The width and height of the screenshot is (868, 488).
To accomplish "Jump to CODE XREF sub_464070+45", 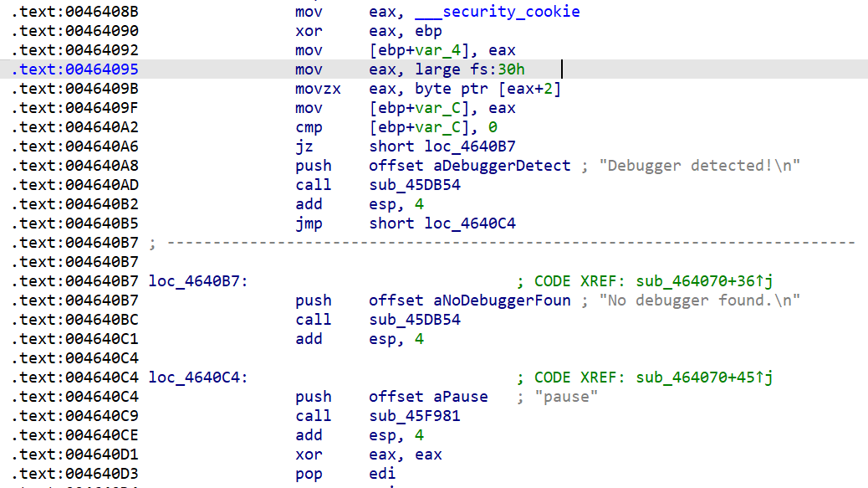I will point(699,378).
